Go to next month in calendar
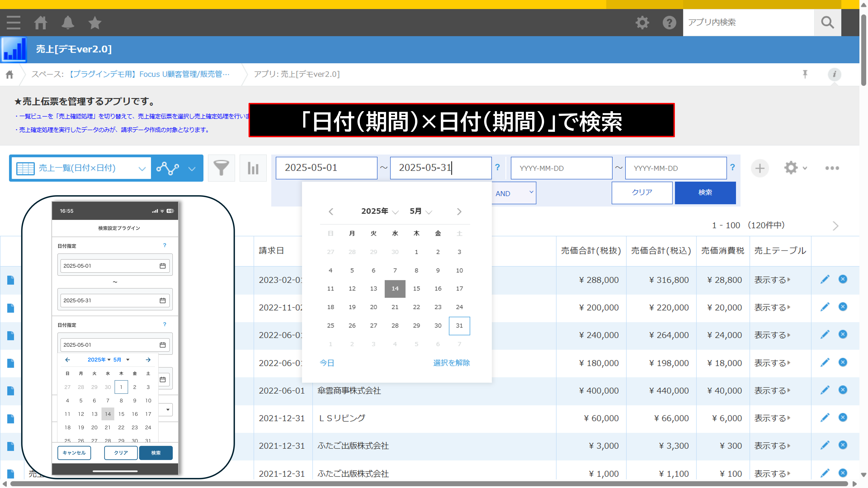The width and height of the screenshot is (868, 488). tap(459, 212)
